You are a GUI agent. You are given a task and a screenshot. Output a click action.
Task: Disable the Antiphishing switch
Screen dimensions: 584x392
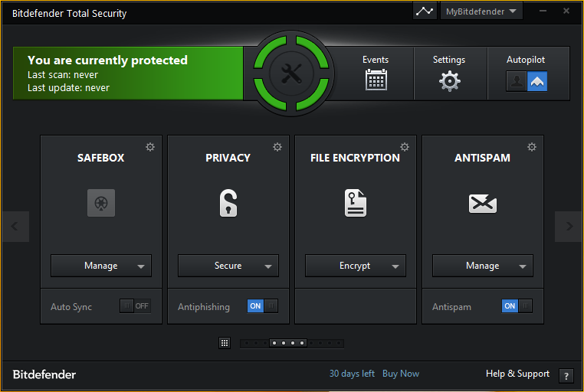tap(262, 306)
